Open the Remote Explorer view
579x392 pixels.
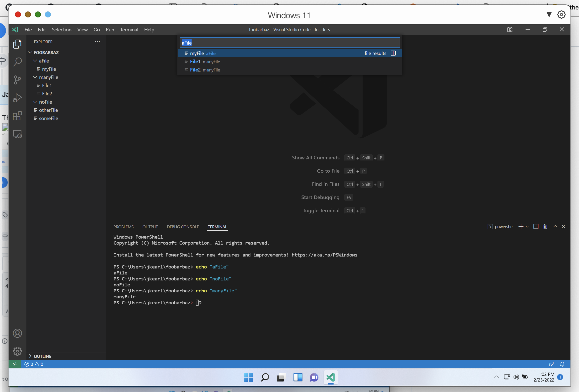(17, 134)
